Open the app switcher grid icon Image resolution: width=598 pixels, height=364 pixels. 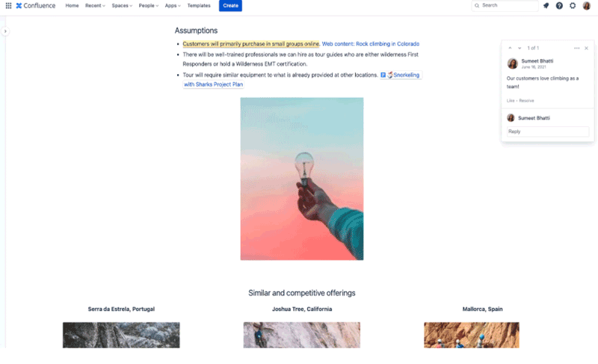[x=8, y=5]
